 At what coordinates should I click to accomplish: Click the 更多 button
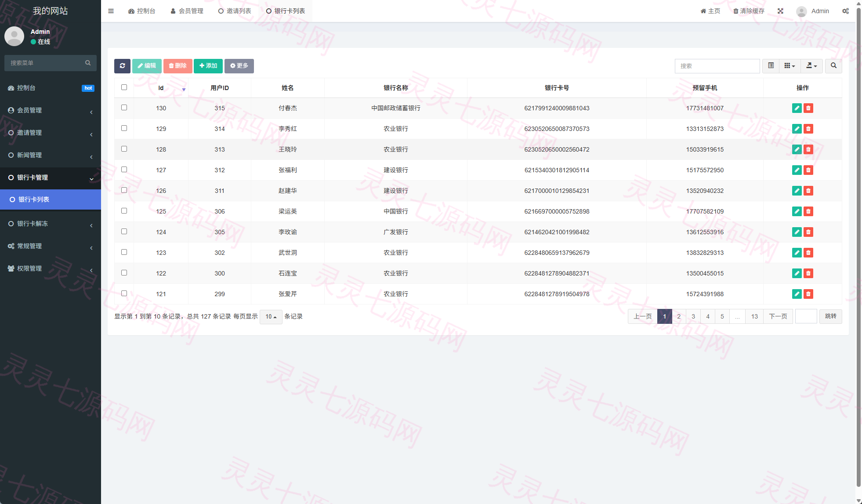(239, 66)
